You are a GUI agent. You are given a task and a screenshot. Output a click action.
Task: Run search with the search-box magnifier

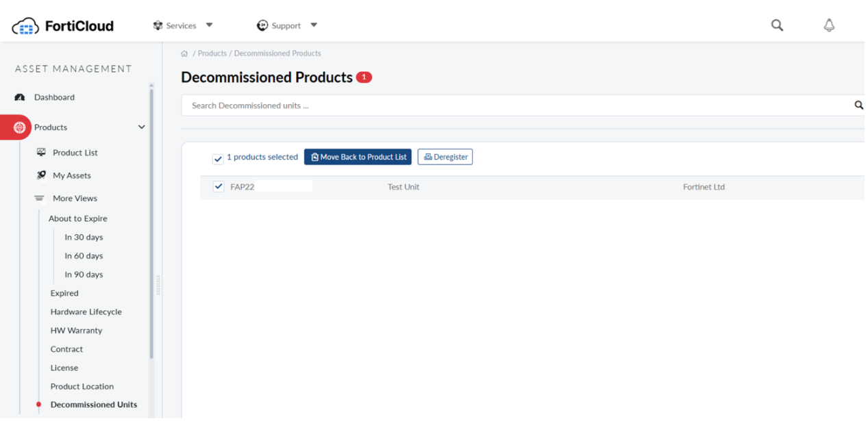coord(858,105)
